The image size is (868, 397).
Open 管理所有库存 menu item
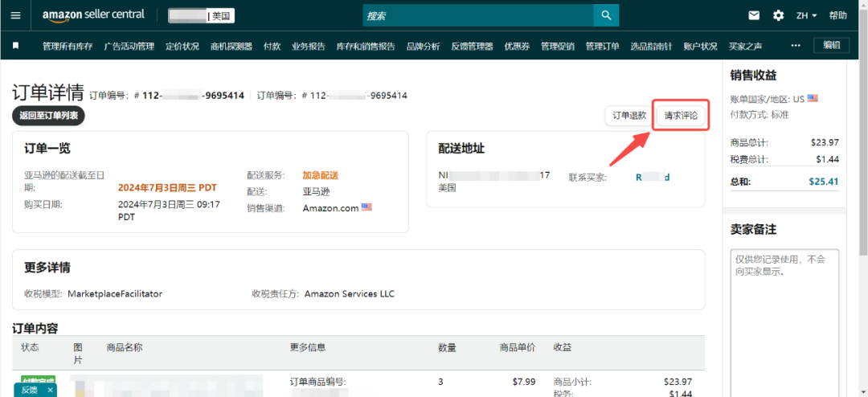pyautogui.click(x=68, y=46)
